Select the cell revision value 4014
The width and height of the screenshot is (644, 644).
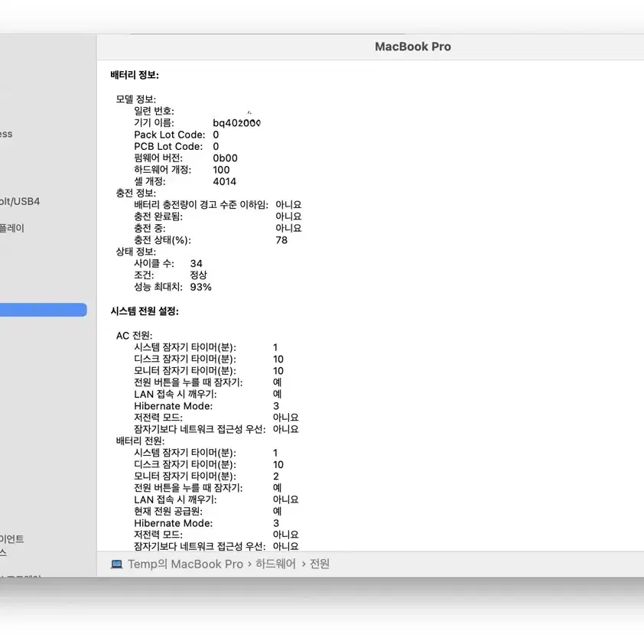click(x=225, y=181)
